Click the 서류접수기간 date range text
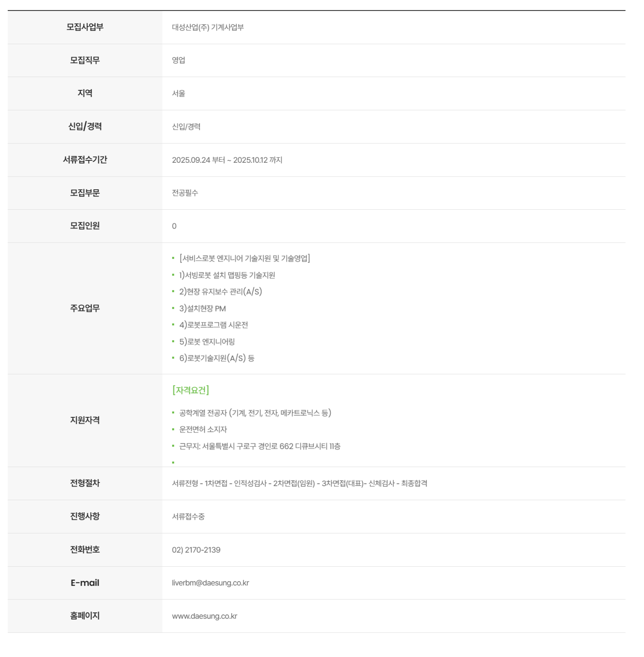The width and height of the screenshot is (644, 657). point(227,160)
